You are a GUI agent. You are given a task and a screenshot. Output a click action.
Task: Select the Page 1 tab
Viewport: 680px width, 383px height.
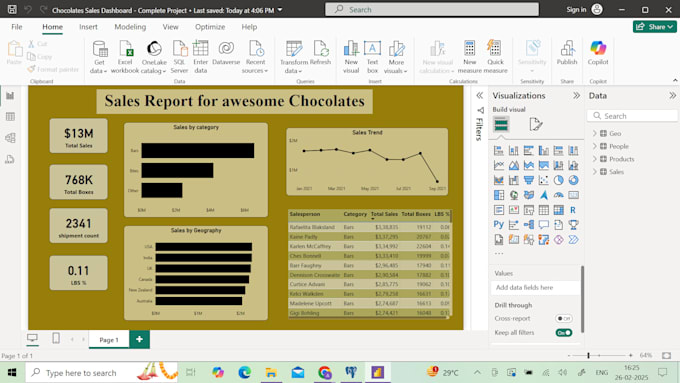click(109, 340)
